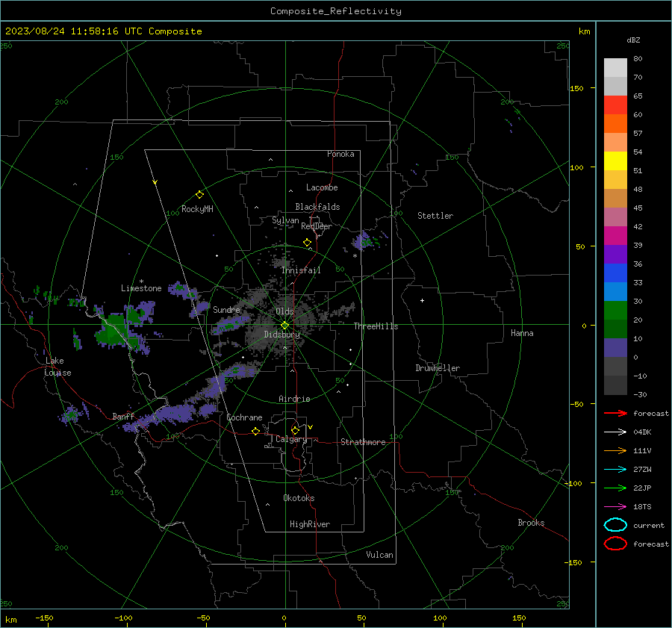Click the yellow diamond marker above Calgary label

(295, 430)
